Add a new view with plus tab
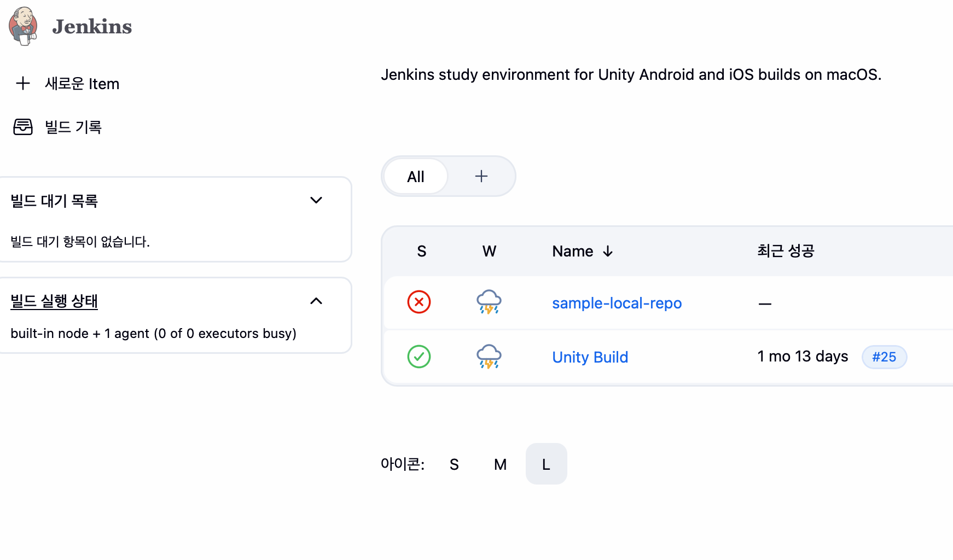Screen dimensions: 953x560 481,176
